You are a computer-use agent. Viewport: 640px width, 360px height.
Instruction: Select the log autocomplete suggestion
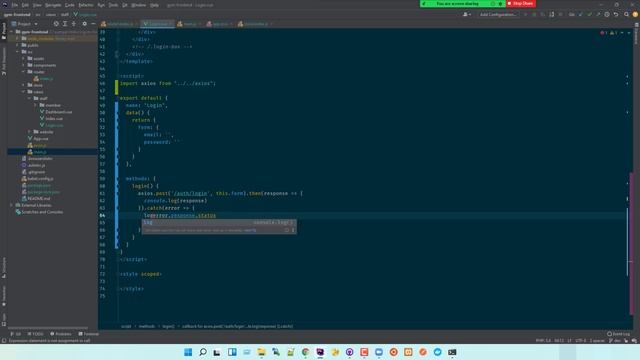(x=219, y=222)
